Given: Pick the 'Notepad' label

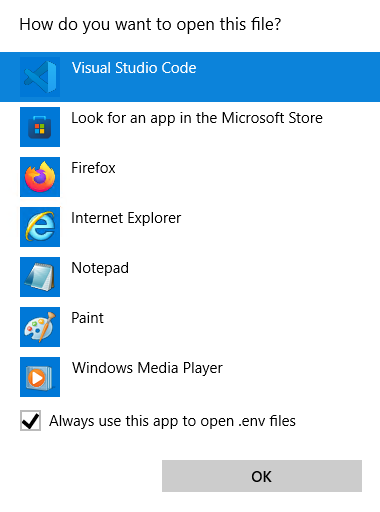Looking at the screenshot, I should [100, 268].
